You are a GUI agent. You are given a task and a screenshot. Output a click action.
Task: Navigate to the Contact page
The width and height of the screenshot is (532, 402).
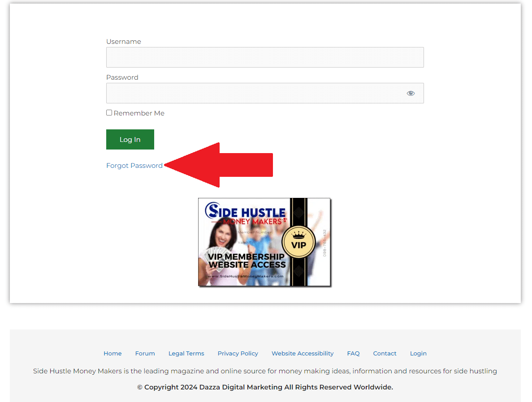[385, 353]
